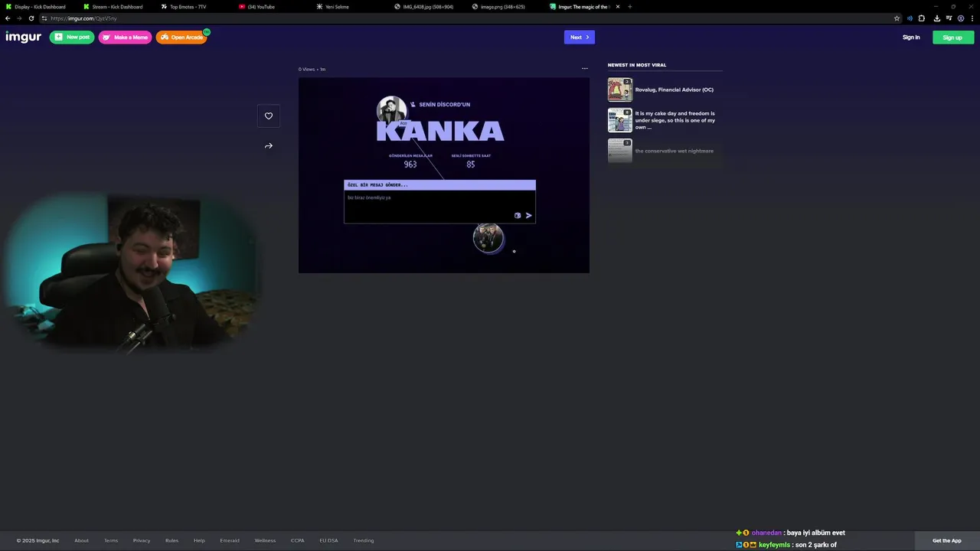Switch to the (34) YouTube tab

pyautogui.click(x=260, y=7)
